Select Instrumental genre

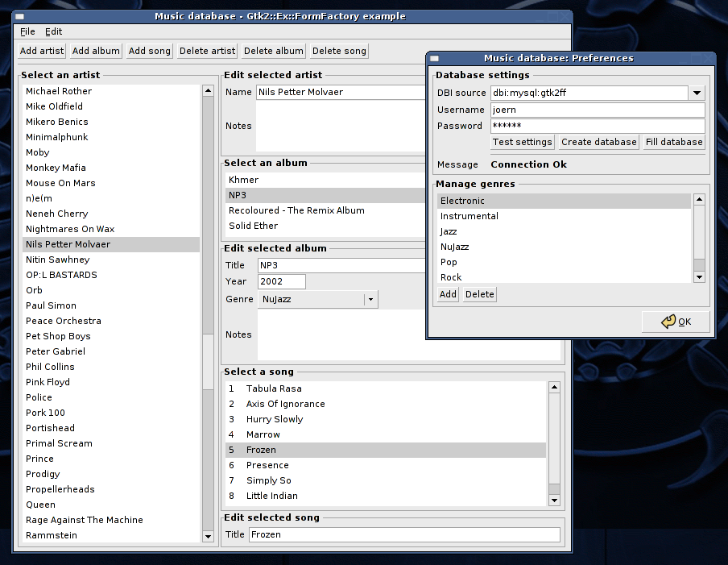[x=564, y=216]
